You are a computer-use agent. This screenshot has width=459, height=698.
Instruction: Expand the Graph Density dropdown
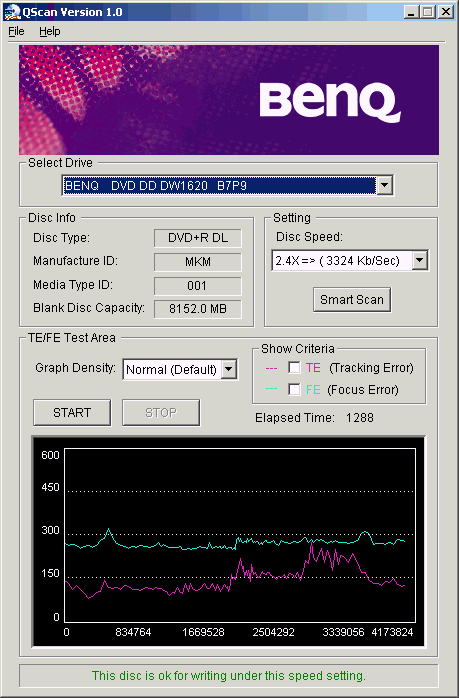point(229,369)
